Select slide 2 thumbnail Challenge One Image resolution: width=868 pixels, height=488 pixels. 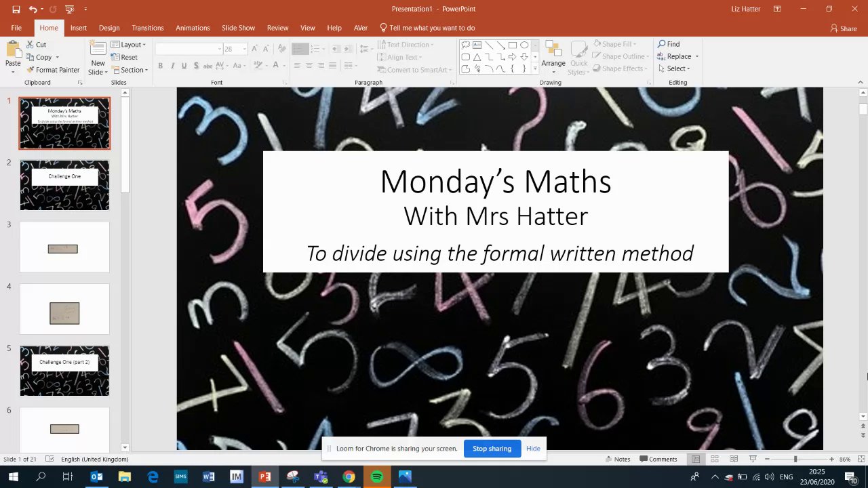coord(64,185)
